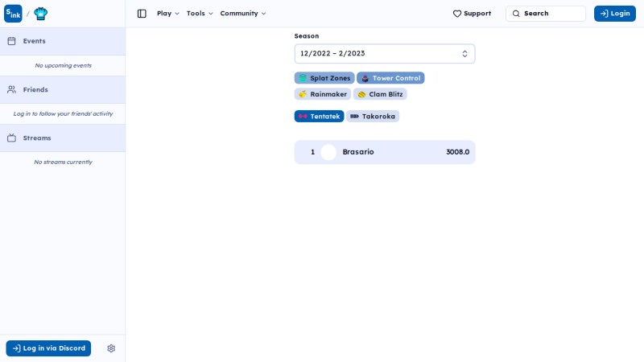Expand the Tools chevron arrow

tap(211, 14)
